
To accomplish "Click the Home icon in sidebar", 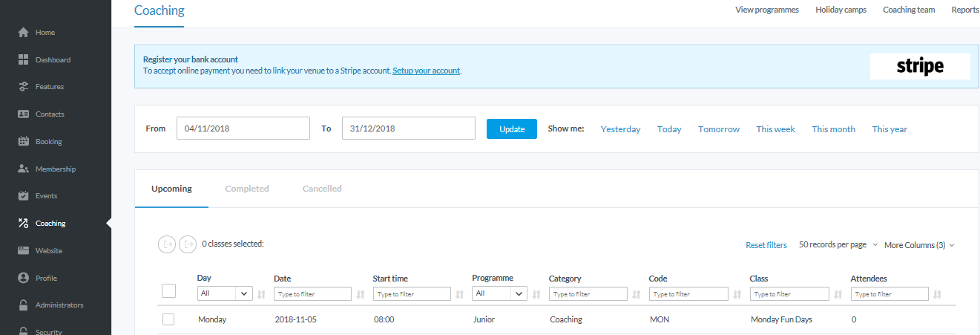I will coord(23,33).
